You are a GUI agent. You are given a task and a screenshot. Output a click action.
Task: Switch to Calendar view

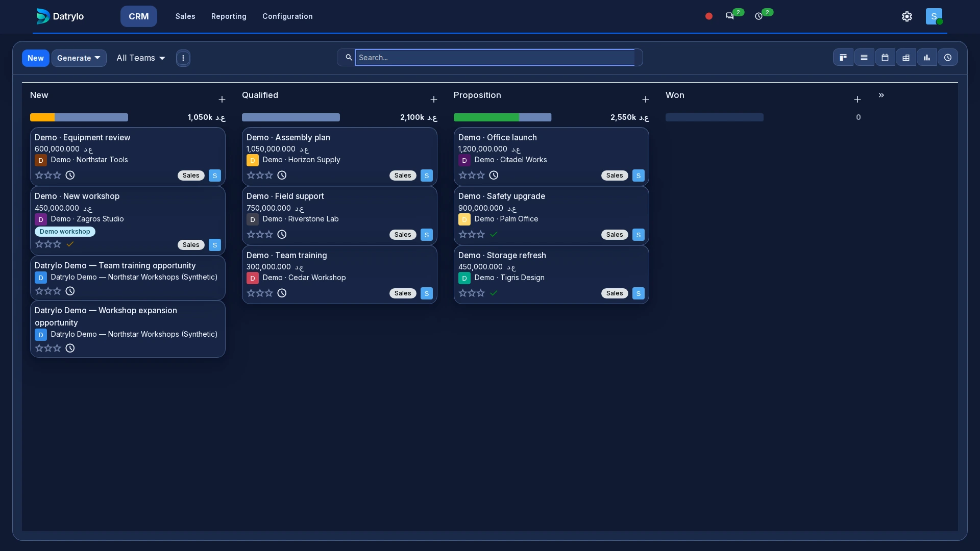point(885,58)
